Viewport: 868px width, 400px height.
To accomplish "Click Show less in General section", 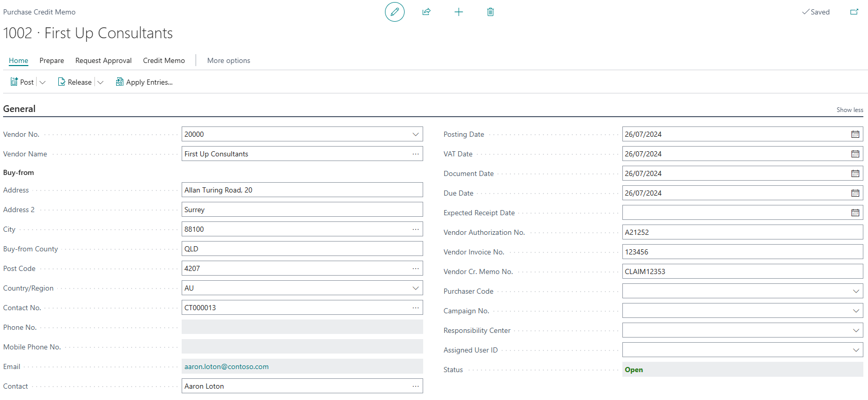I will pyautogui.click(x=849, y=110).
